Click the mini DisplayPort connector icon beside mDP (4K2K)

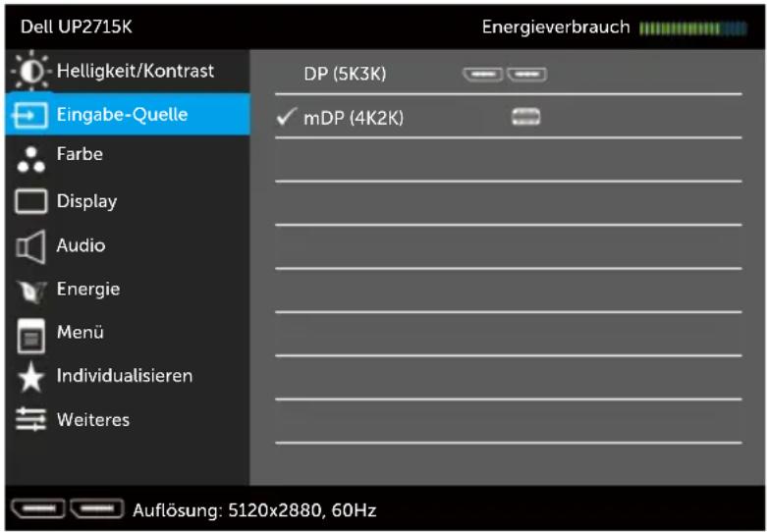pos(525,118)
